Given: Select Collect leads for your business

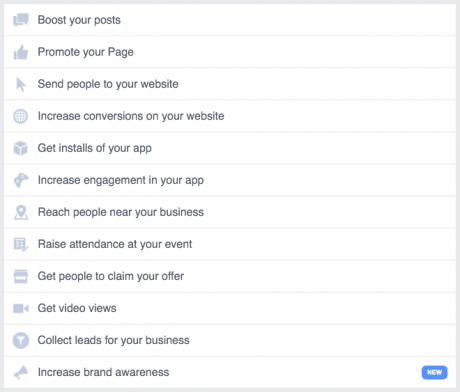Looking at the screenshot, I should 230,340.
